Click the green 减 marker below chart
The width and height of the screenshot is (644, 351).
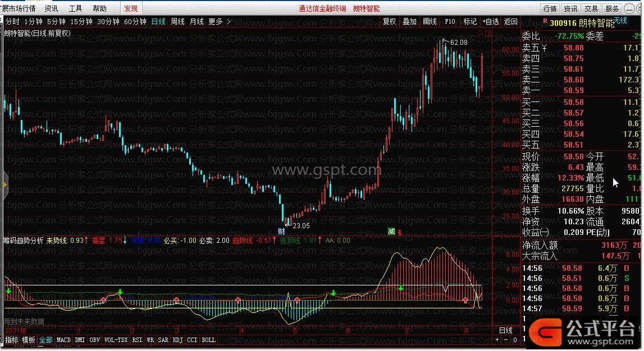click(x=391, y=232)
